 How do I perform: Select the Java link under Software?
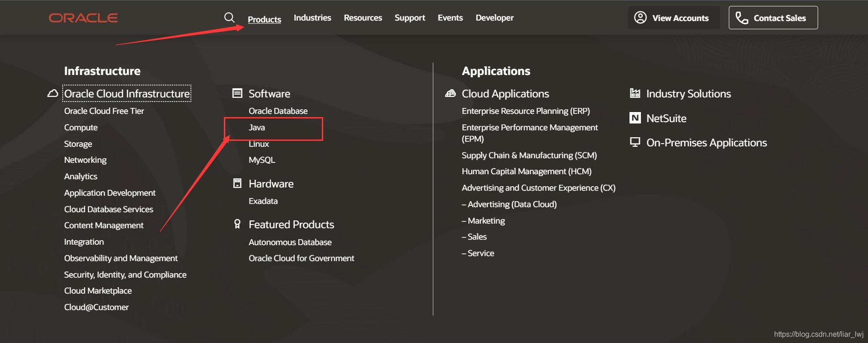tap(257, 128)
